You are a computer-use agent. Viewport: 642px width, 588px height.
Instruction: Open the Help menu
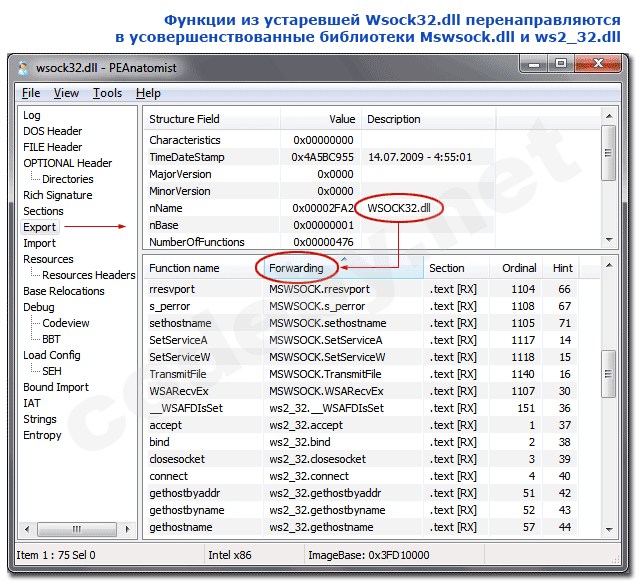pos(148,93)
